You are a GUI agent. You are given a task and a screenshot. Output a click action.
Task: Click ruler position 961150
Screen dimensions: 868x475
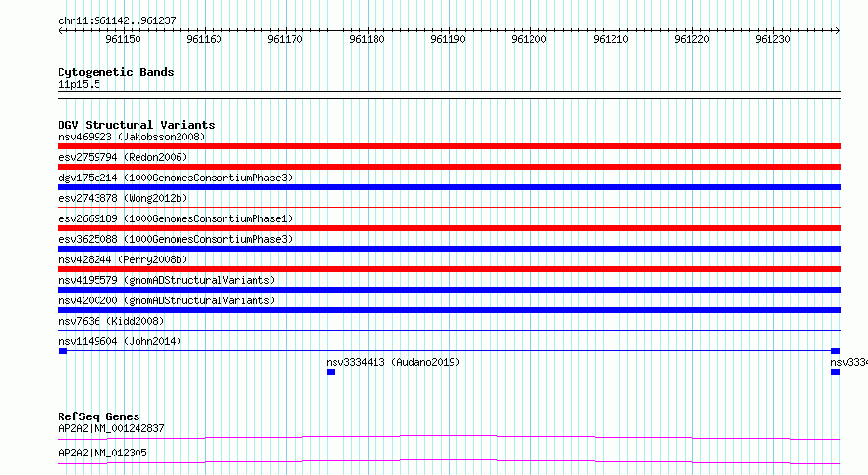(124, 39)
